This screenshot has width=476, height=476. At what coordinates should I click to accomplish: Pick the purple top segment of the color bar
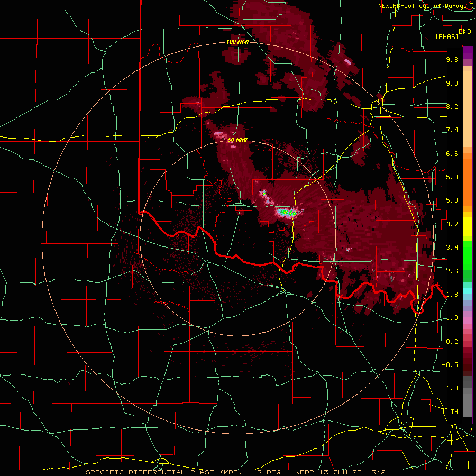tap(467, 53)
